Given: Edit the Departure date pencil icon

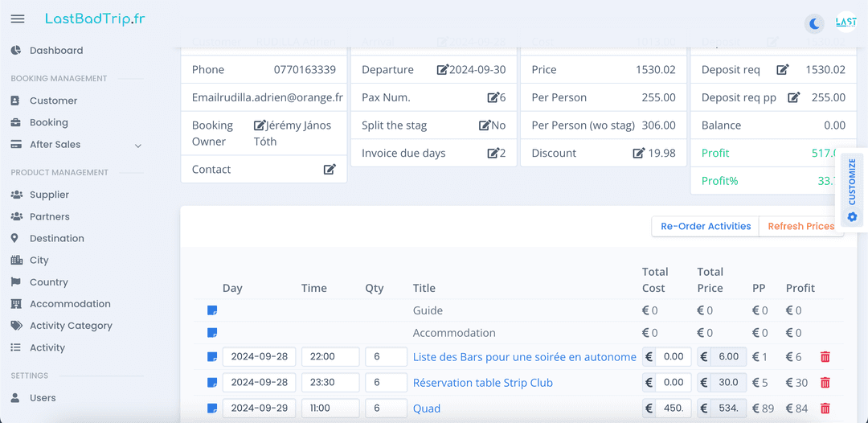Looking at the screenshot, I should [442, 70].
